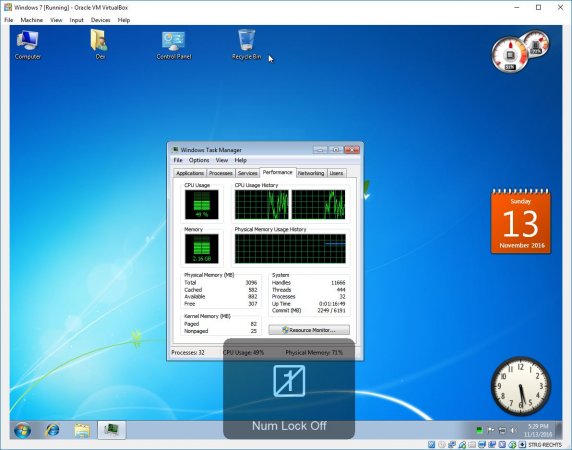This screenshot has height=450, width=572.
Task: Click the CPU meter gadget's small memory dial
Action: tap(536, 44)
